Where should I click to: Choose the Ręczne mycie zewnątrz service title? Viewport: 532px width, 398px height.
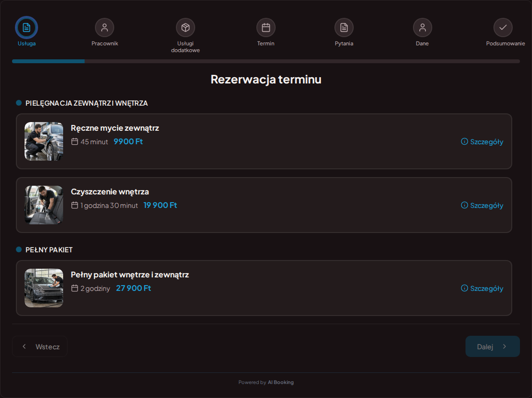115,128
